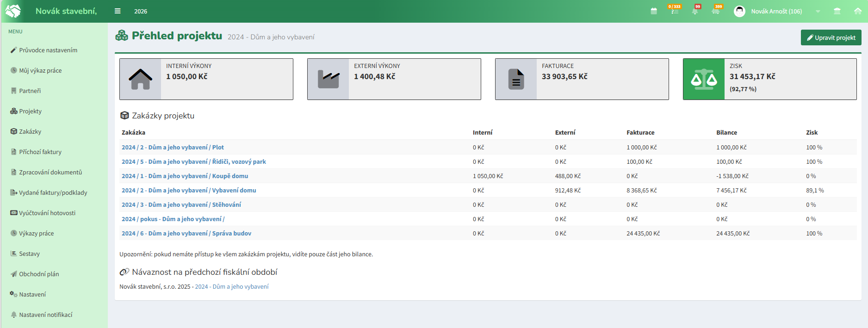Go home via the house icon in header

click(858, 11)
